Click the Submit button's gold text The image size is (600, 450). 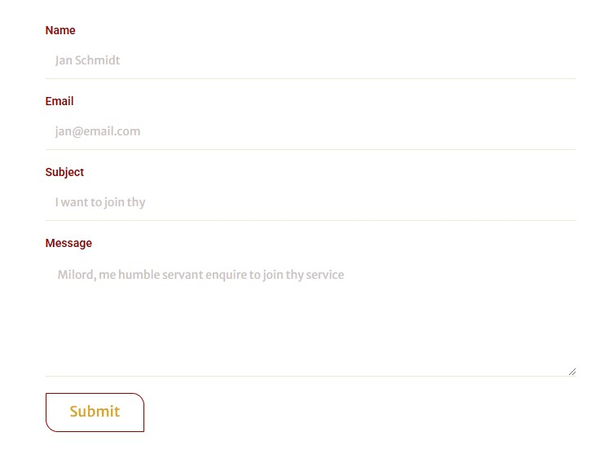pos(95,411)
